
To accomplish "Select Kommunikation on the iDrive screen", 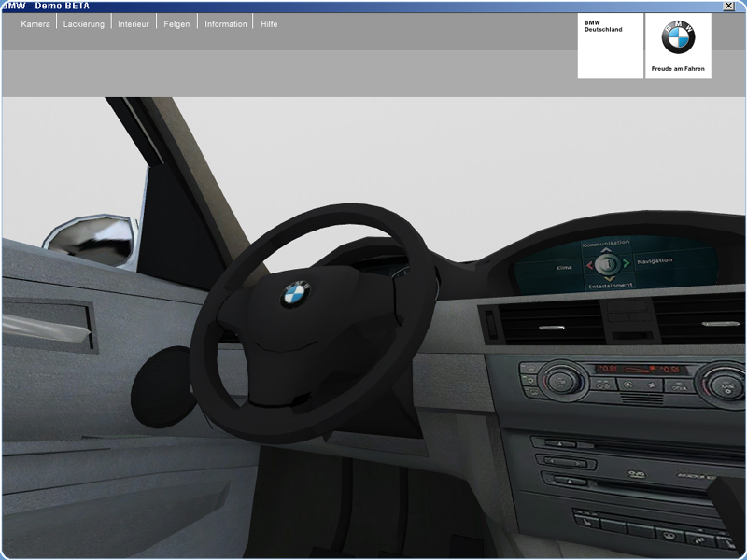I will coord(606,244).
